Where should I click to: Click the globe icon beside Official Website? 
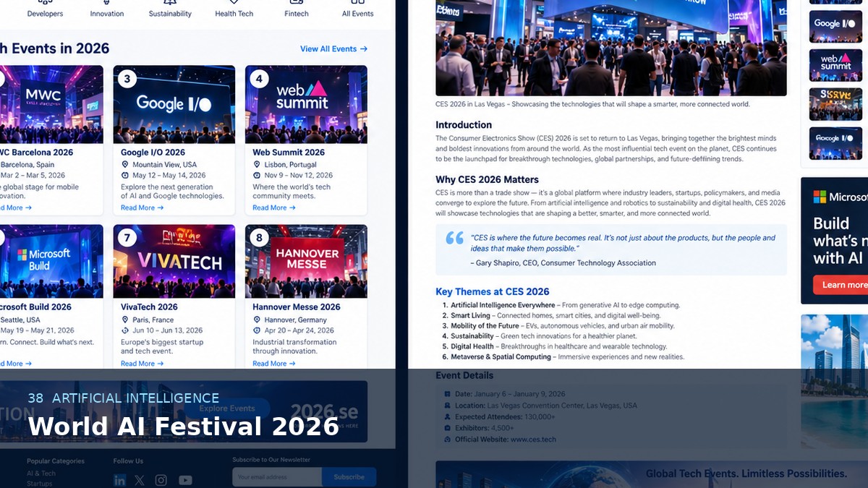(447, 440)
